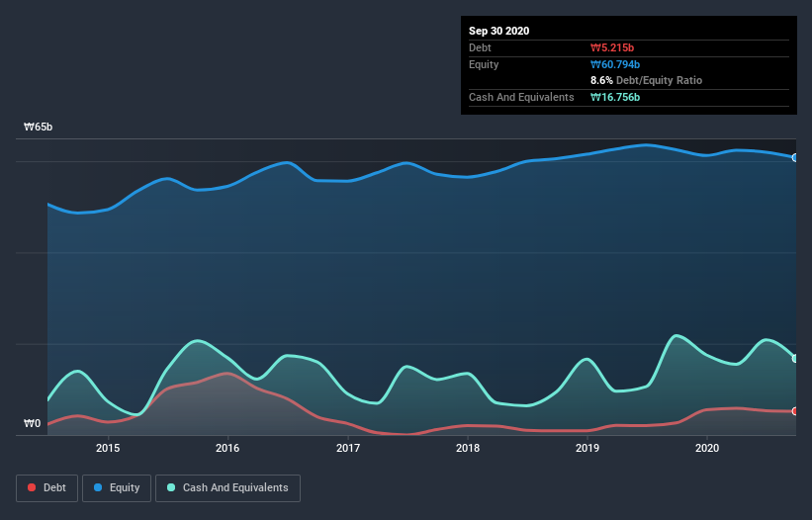This screenshot has width=812, height=520.
Task: Toggle the Equity series legend button
Action: [x=117, y=488]
